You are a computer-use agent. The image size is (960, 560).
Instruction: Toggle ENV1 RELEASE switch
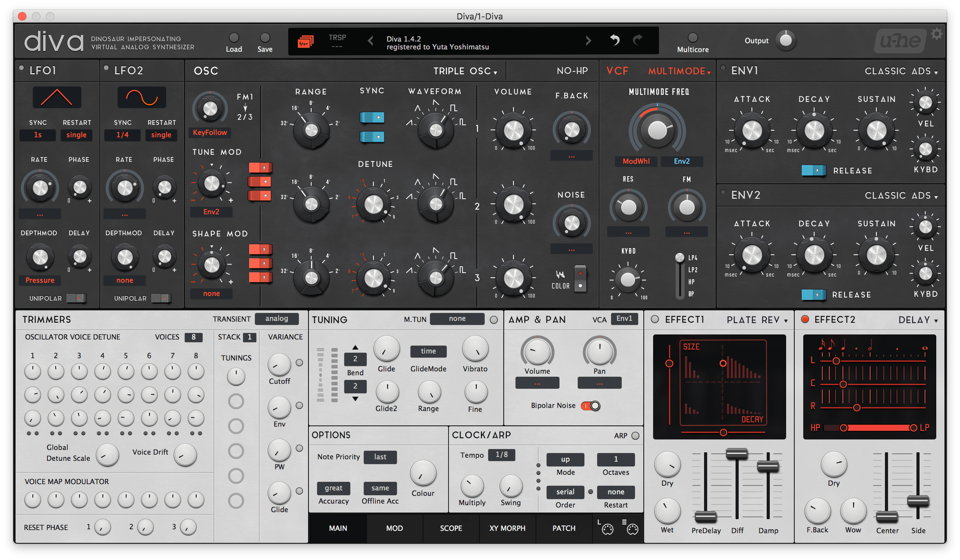click(814, 170)
